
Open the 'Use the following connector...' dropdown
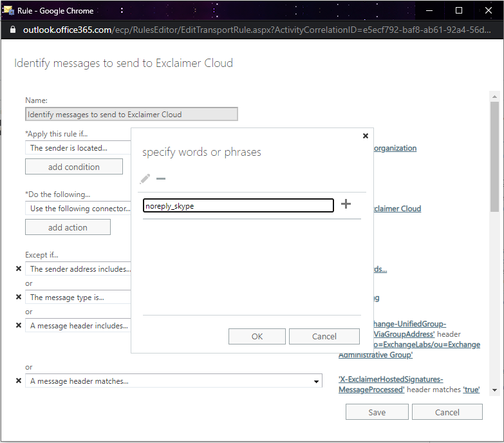coord(77,209)
